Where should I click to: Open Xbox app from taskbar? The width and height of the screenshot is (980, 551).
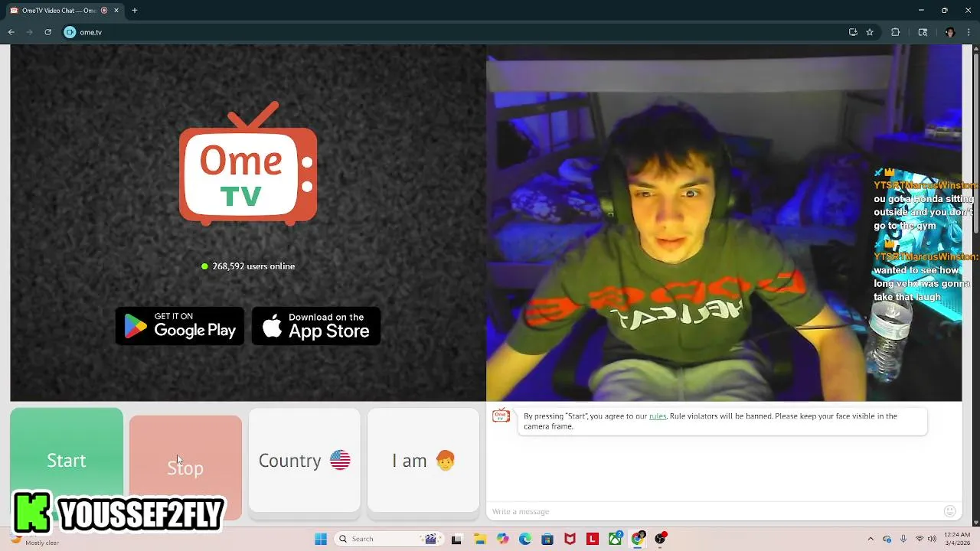pos(615,539)
